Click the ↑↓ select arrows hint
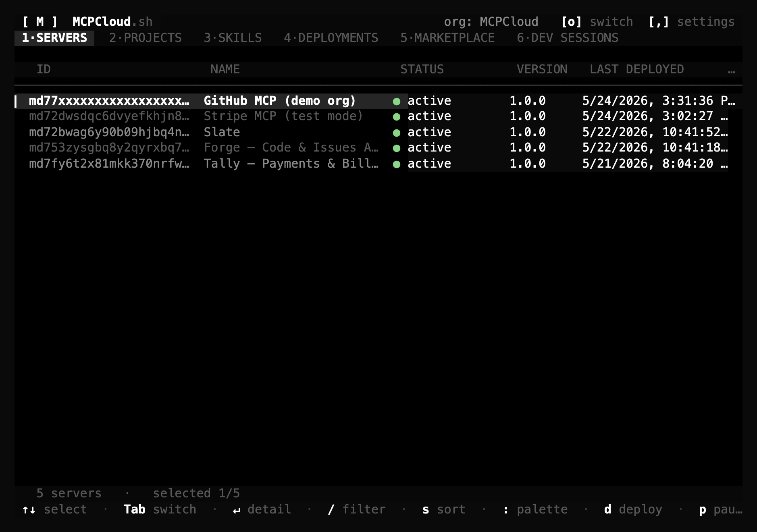 click(x=54, y=509)
